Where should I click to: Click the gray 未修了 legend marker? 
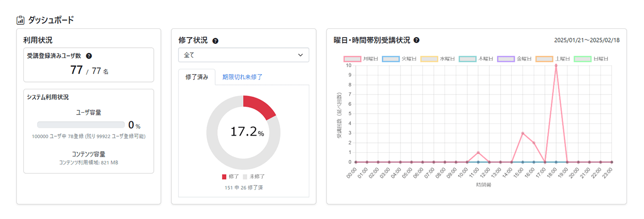coord(245,177)
